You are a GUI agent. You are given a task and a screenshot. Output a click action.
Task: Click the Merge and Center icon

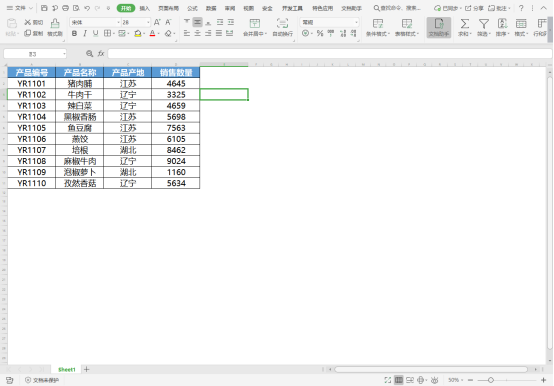254,24
